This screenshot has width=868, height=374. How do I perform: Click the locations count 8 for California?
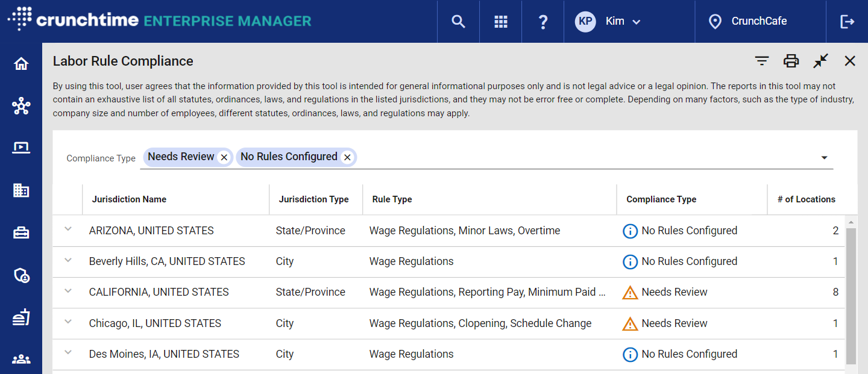click(x=835, y=292)
